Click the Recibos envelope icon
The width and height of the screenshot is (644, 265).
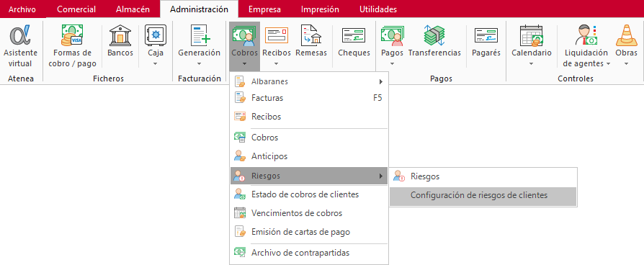(x=277, y=35)
